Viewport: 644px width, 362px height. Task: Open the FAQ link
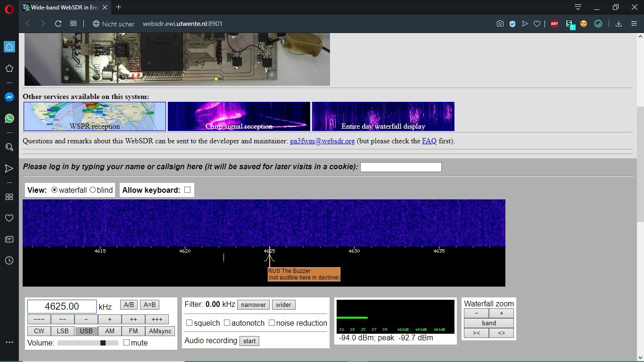429,141
